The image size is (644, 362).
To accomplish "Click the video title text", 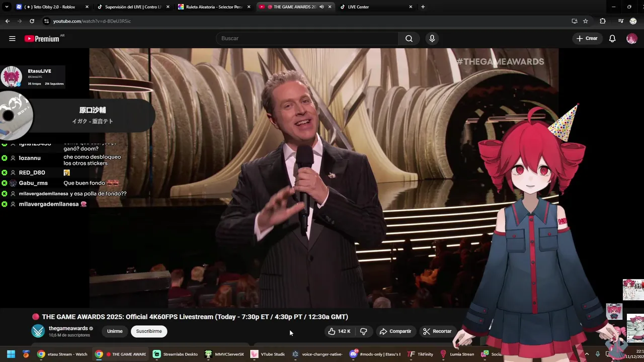I will (x=195, y=317).
